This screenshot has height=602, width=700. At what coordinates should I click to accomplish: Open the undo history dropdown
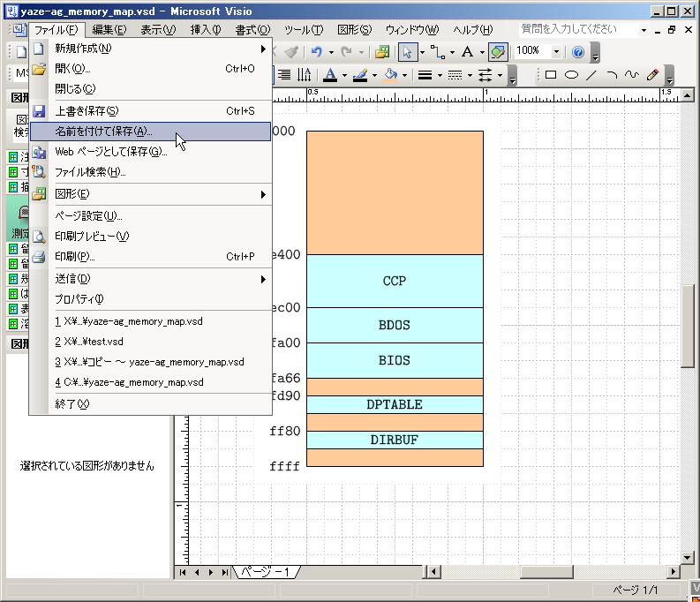click(x=331, y=52)
